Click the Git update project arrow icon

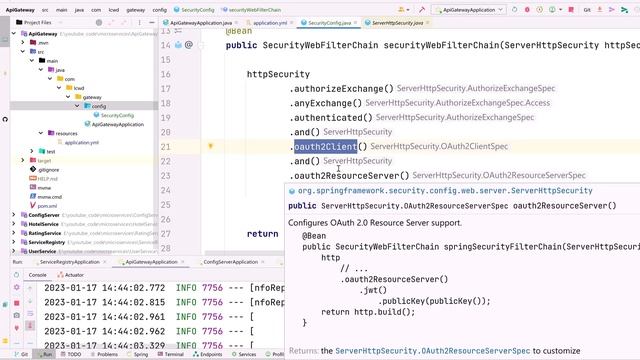click(600, 9)
